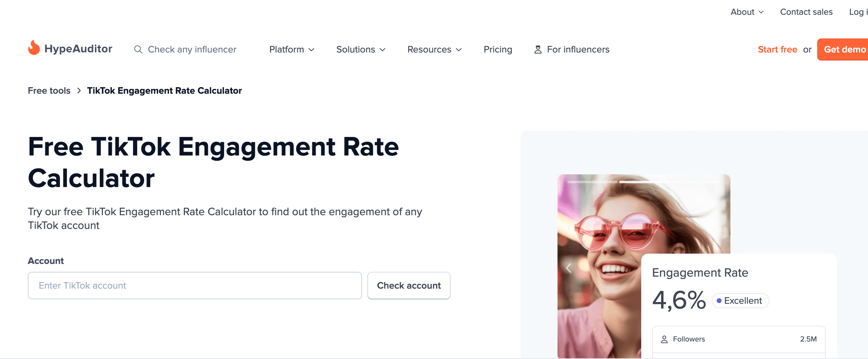
Task: Click the Followers person icon
Action: (664, 339)
